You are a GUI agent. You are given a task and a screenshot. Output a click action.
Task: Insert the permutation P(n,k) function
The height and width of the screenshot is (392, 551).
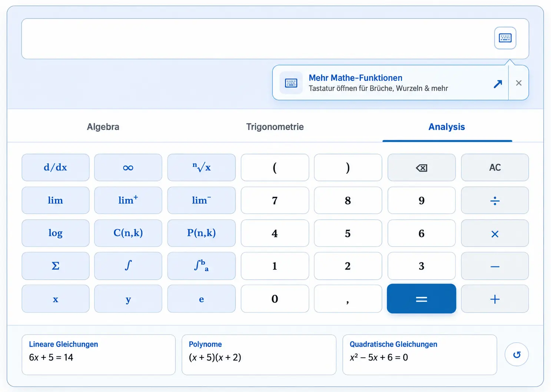point(202,233)
